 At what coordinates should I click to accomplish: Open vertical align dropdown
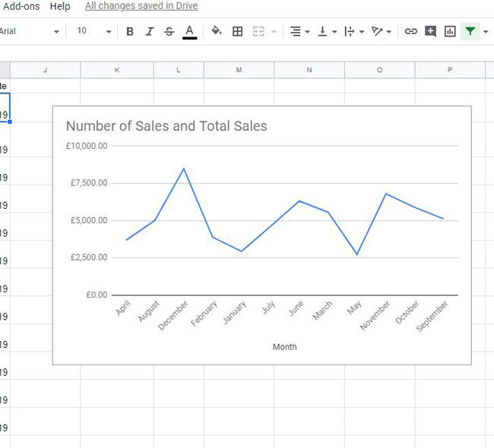pyautogui.click(x=327, y=31)
